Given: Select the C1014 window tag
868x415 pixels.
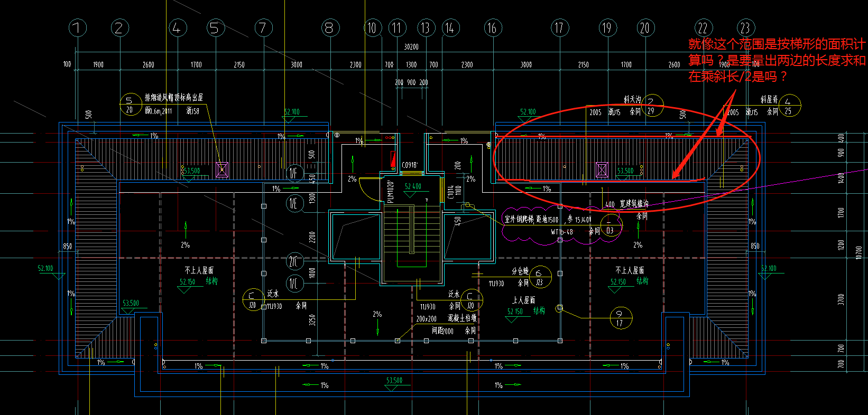Looking at the screenshot, I should [451, 192].
